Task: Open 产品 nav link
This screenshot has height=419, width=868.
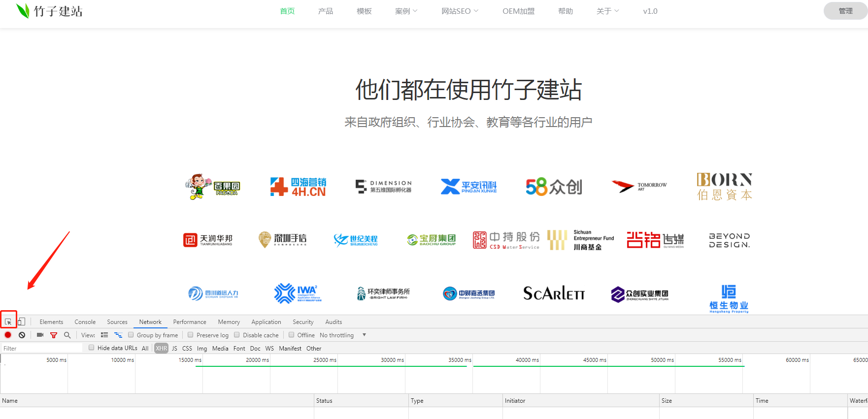Action: 326,11
